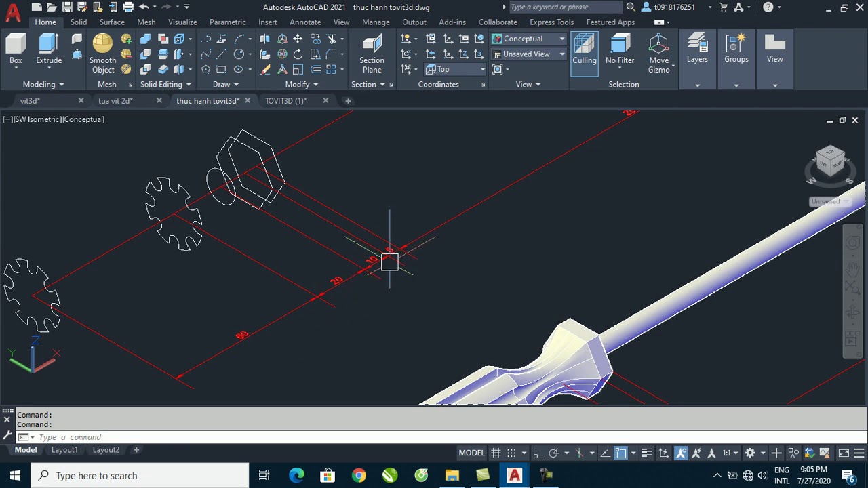This screenshot has height=488, width=868.
Task: Click the MODEL space button in status bar
Action: click(x=472, y=453)
